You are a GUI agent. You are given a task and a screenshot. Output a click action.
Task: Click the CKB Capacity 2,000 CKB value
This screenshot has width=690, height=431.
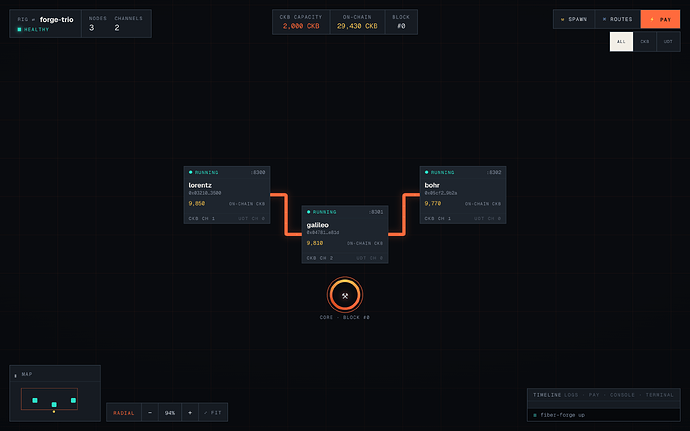tap(301, 26)
